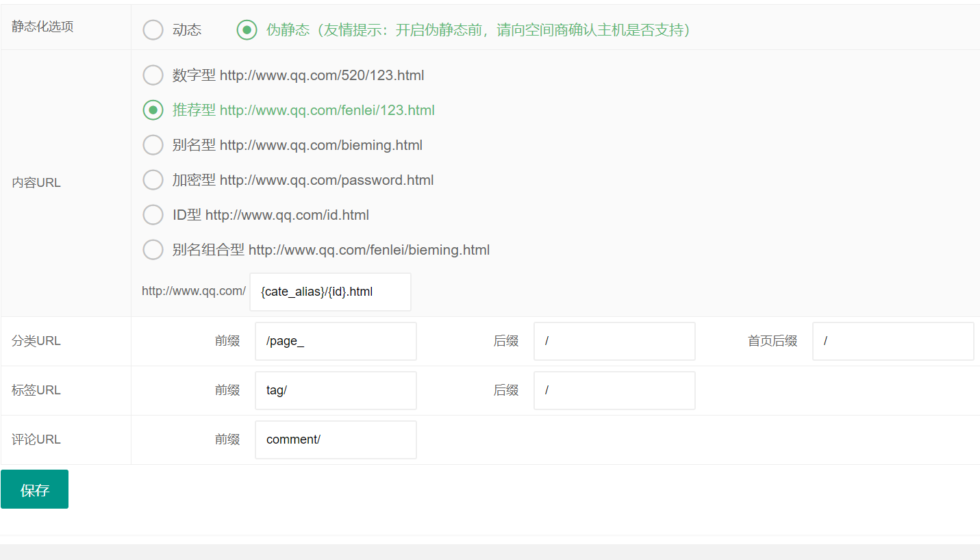Click the 分类URL prefix field containing /page_
980x560 pixels.
336,341
